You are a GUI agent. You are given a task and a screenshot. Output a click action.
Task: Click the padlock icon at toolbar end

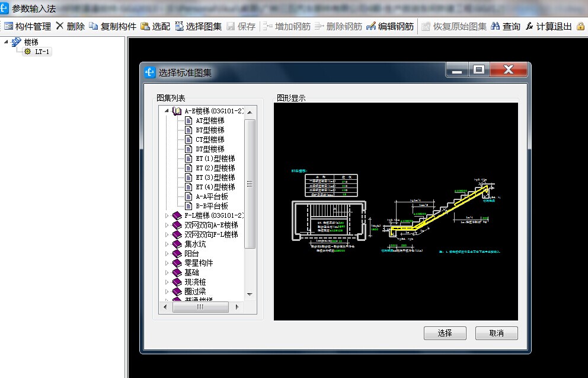pos(580,26)
